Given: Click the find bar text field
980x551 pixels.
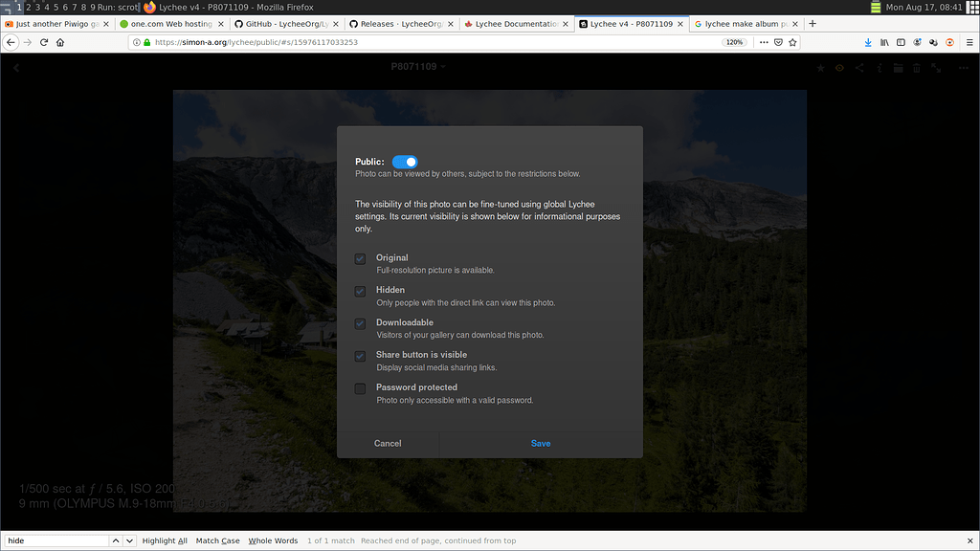Looking at the screenshot, I should coord(56,540).
